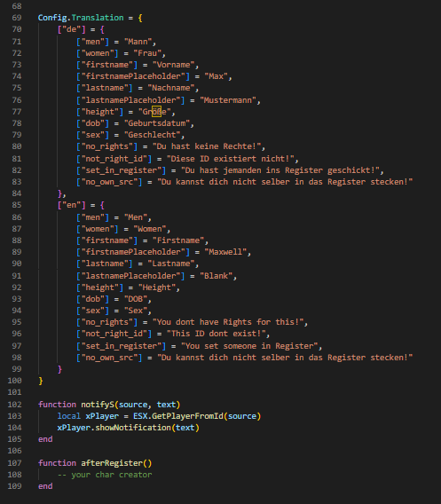
Task: Click the "Geschlecht" string value
Action: [x=153, y=135]
